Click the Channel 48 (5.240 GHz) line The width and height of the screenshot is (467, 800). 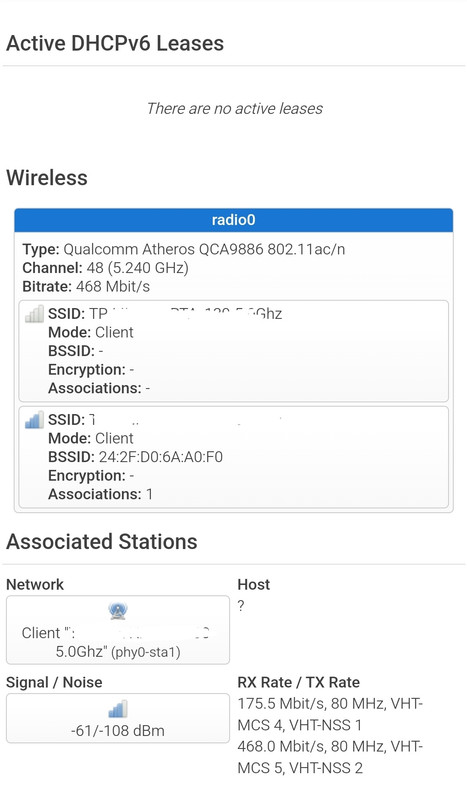coord(106,268)
